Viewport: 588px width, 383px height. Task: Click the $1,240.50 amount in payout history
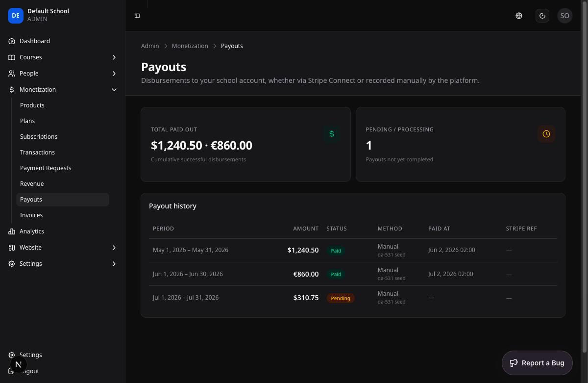pyautogui.click(x=303, y=250)
